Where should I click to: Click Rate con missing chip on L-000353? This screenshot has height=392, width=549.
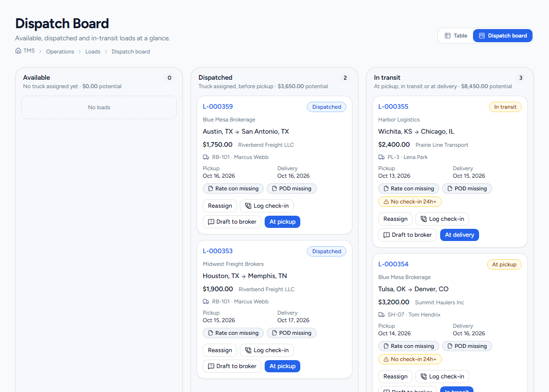[x=233, y=333]
